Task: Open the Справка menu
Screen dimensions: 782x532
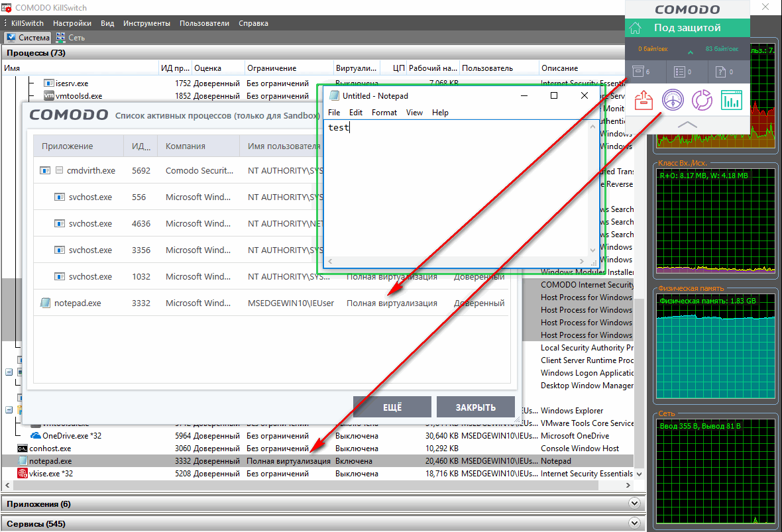Action: pos(253,23)
